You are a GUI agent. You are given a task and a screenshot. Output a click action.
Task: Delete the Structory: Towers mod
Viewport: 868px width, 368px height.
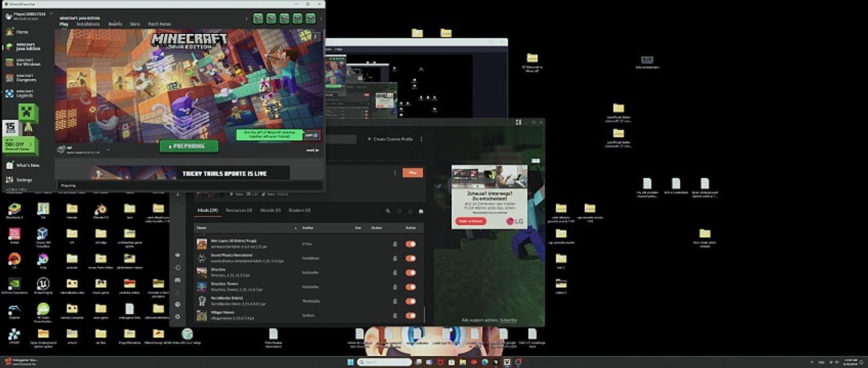395,287
